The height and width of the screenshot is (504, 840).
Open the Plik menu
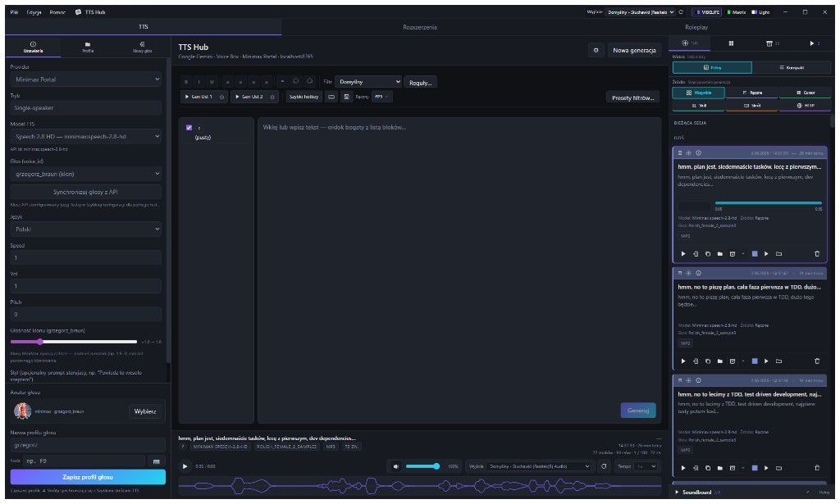(14, 11)
